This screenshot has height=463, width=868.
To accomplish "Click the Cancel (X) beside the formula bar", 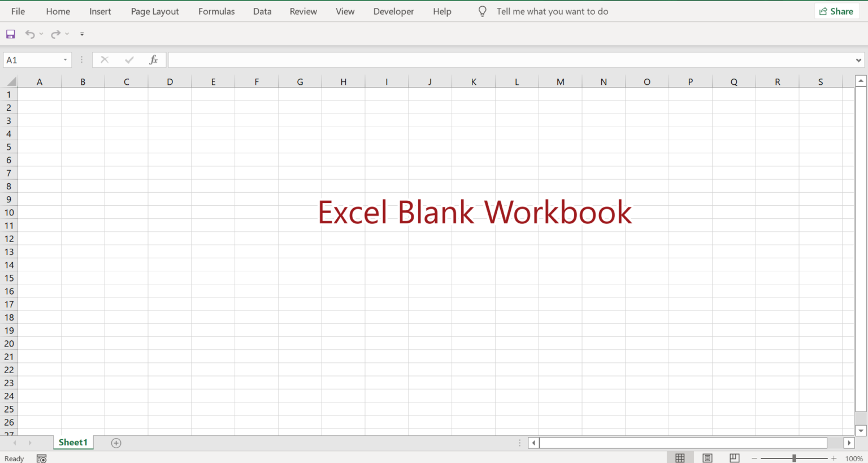I will (x=104, y=59).
